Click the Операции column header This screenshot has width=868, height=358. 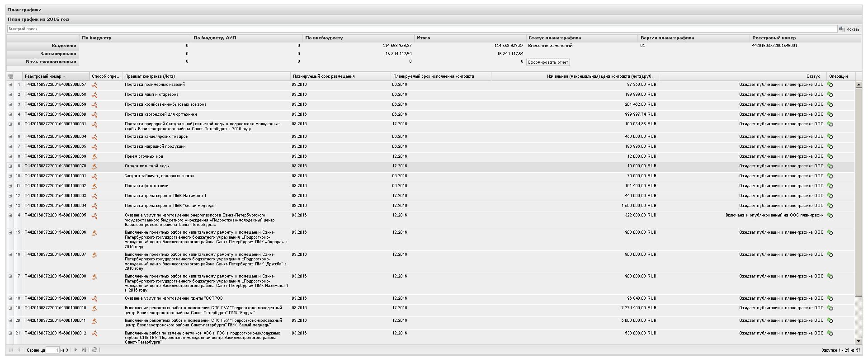(840, 76)
